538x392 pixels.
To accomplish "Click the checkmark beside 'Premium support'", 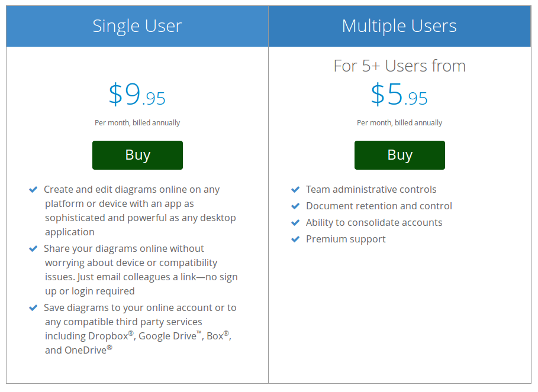I will pos(295,239).
